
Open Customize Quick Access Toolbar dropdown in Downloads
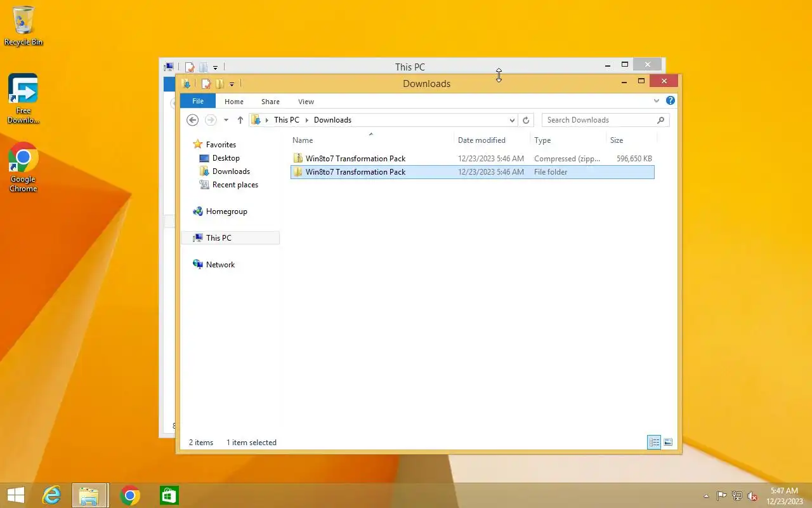tap(232, 84)
